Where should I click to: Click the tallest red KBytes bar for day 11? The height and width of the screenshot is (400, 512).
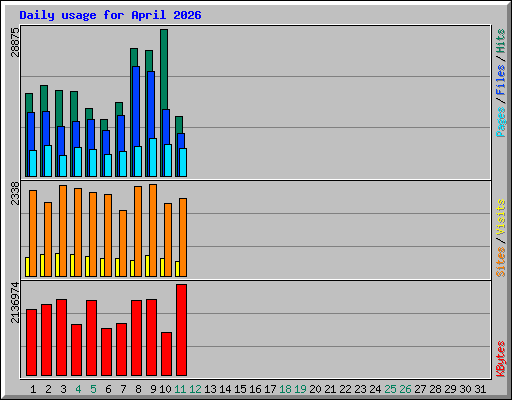coord(181,330)
